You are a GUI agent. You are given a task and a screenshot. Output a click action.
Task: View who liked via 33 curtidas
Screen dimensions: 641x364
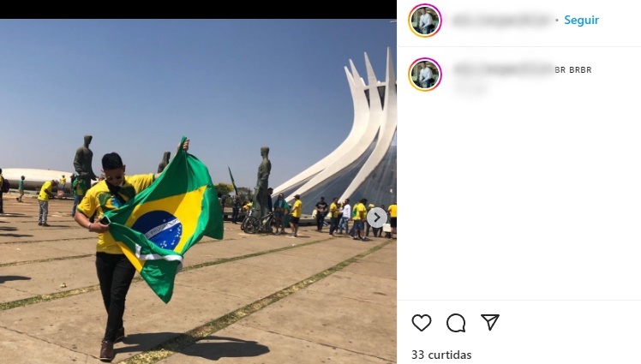point(441,355)
